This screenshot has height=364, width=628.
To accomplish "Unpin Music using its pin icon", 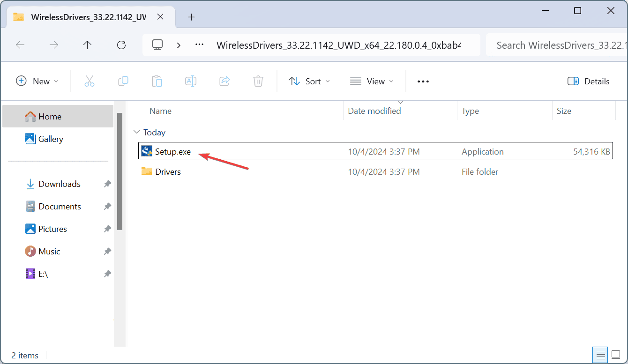I will click(107, 252).
